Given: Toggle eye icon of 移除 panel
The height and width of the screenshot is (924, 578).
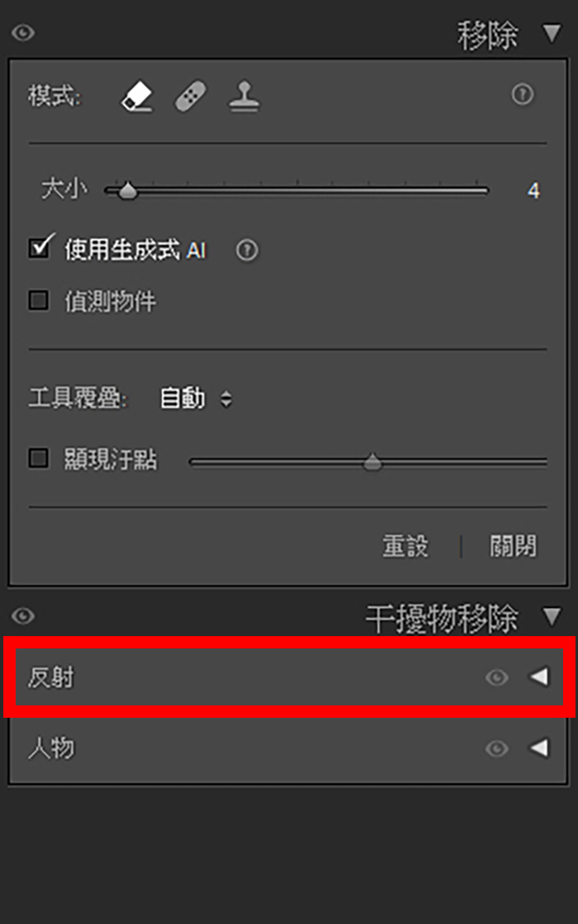Looking at the screenshot, I should click(23, 32).
